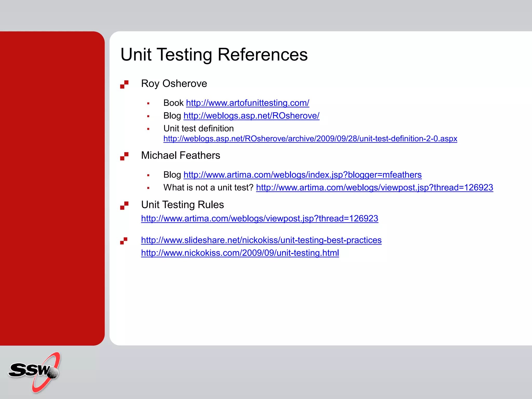
Task: Open the "What is not a unit test?" link
Action: coord(374,188)
